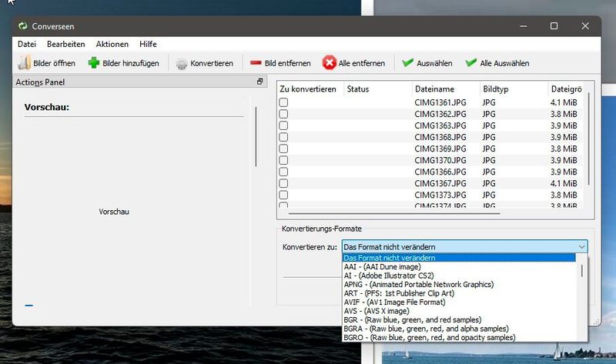Click the Status column header

click(x=378, y=89)
